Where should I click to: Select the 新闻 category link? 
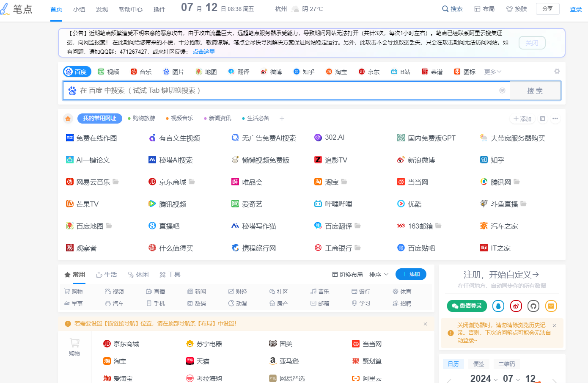click(197, 292)
